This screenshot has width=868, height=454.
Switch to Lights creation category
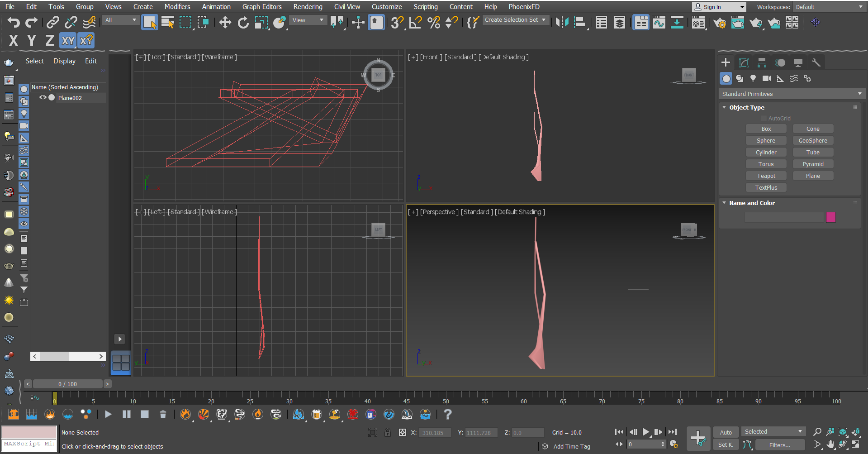[753, 78]
